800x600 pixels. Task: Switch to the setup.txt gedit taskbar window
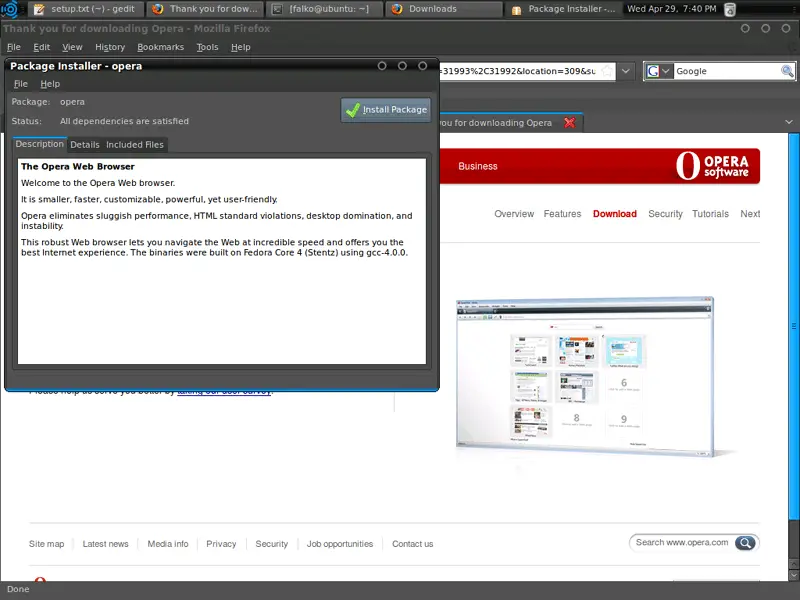85,9
